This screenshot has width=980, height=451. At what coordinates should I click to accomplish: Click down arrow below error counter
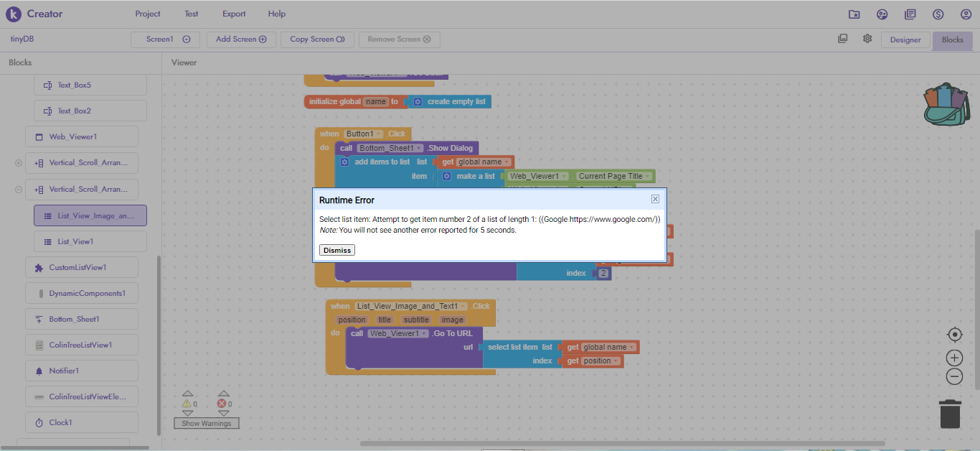point(223,413)
